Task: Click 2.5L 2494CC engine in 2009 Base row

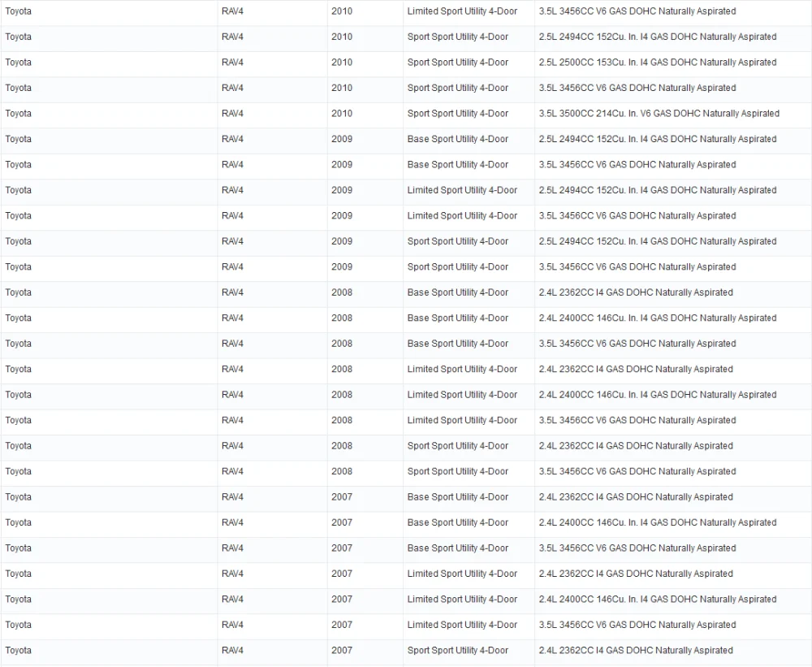Action: point(657,139)
